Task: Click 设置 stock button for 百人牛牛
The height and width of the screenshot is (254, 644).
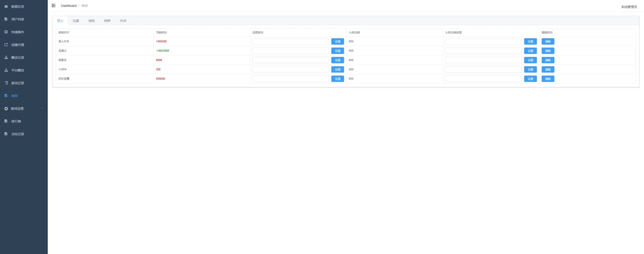Action: tap(338, 41)
